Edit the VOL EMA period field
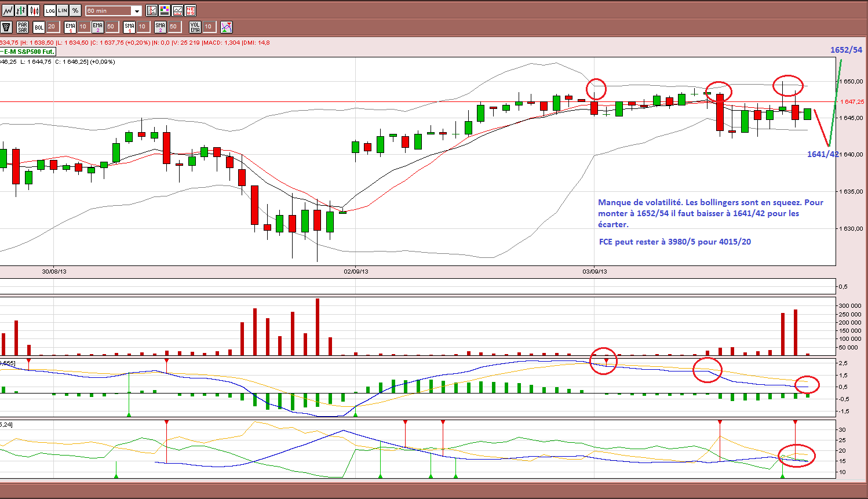The width and height of the screenshot is (868, 499). tap(209, 27)
